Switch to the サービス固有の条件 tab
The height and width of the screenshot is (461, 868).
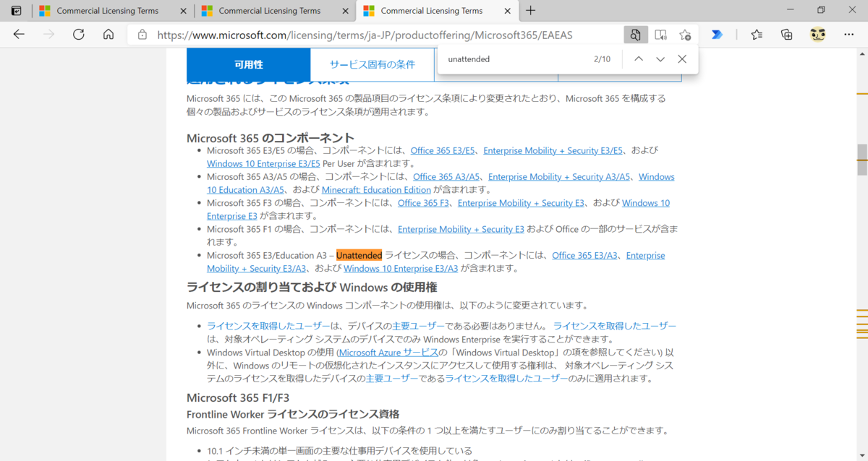coord(372,64)
